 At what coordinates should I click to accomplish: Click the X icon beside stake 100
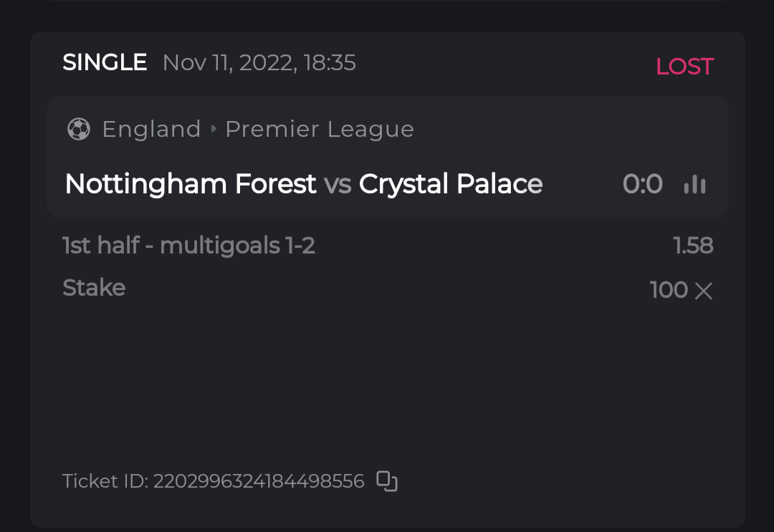click(x=704, y=291)
